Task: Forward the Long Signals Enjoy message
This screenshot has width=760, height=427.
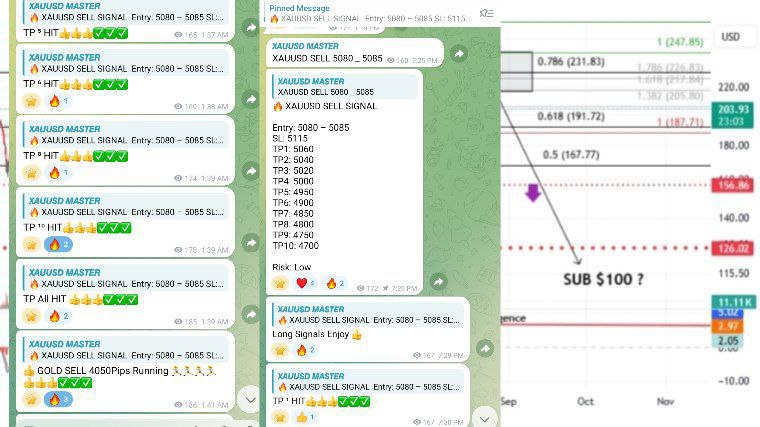Action: click(x=485, y=348)
